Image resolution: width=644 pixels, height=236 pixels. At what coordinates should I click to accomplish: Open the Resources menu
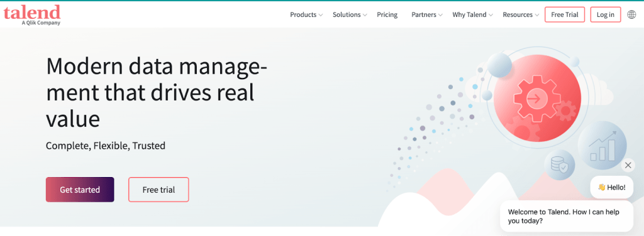click(x=518, y=15)
